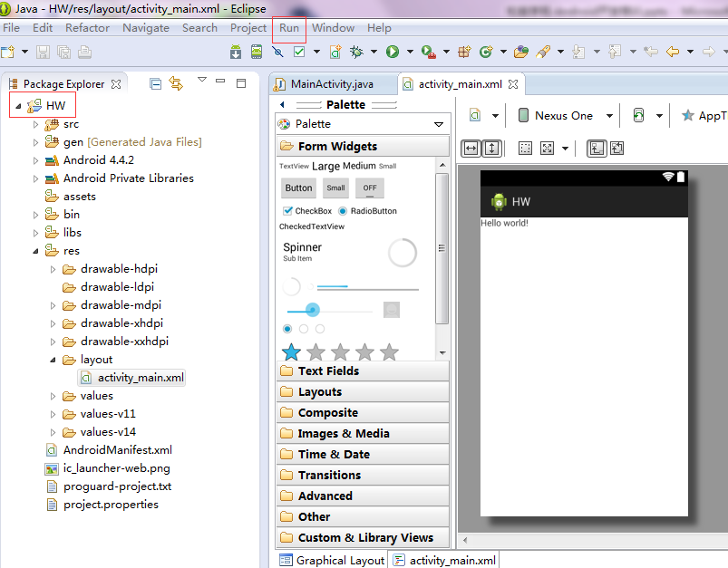Select the RadioButton widget in palette
Image resolution: width=728 pixels, height=568 pixels.
click(368, 211)
